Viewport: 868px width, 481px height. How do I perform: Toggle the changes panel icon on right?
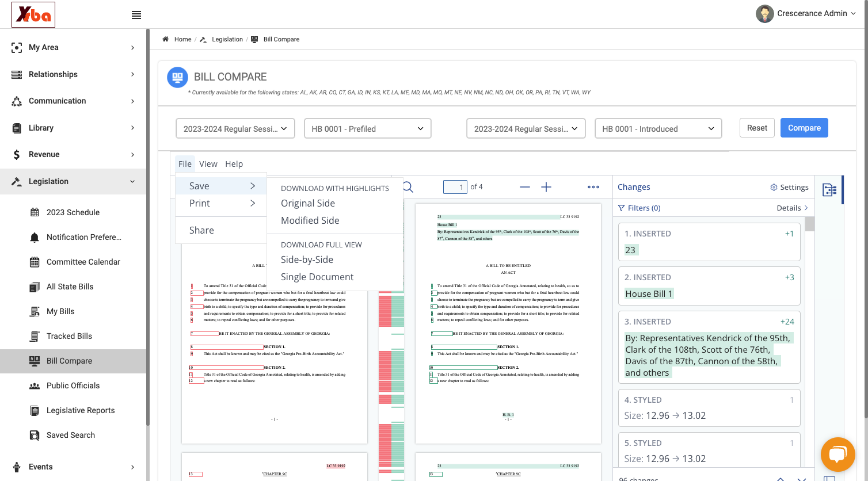tap(829, 190)
